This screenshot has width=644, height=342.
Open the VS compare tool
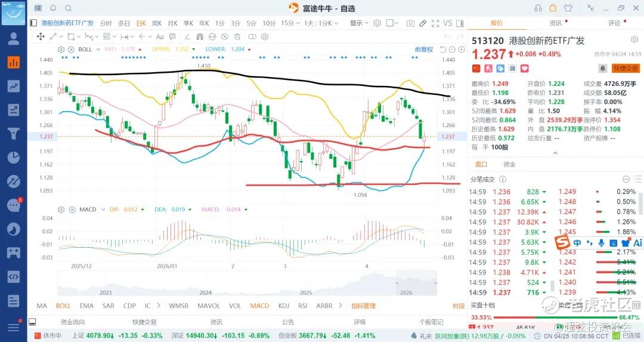point(448,23)
